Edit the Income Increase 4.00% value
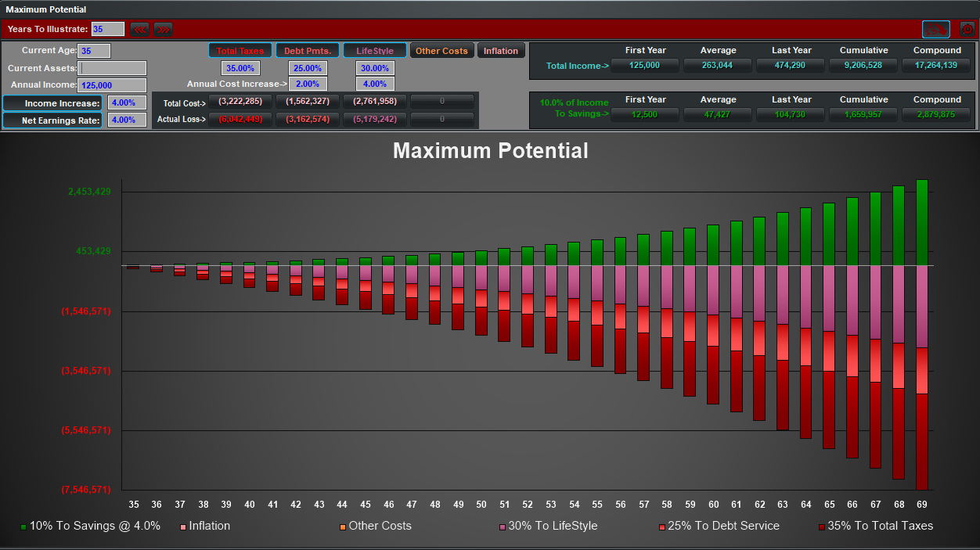Image resolution: width=980 pixels, height=550 pixels. coord(127,102)
